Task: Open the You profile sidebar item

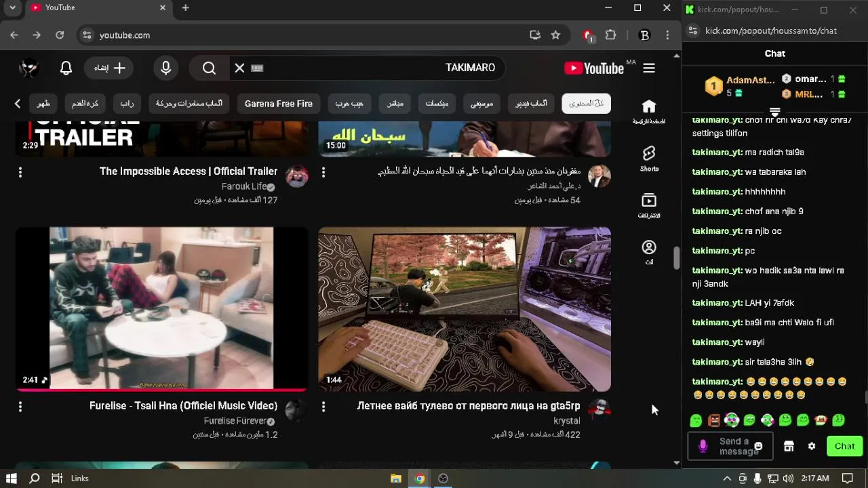Action: pyautogui.click(x=649, y=252)
